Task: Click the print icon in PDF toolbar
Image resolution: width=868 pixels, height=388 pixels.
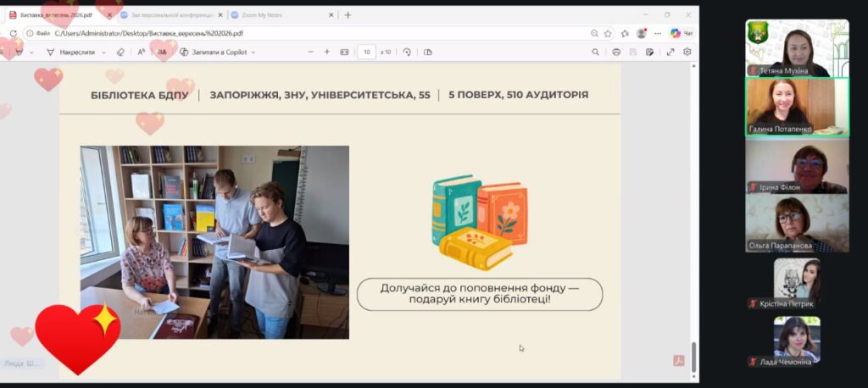Action: coord(616,52)
